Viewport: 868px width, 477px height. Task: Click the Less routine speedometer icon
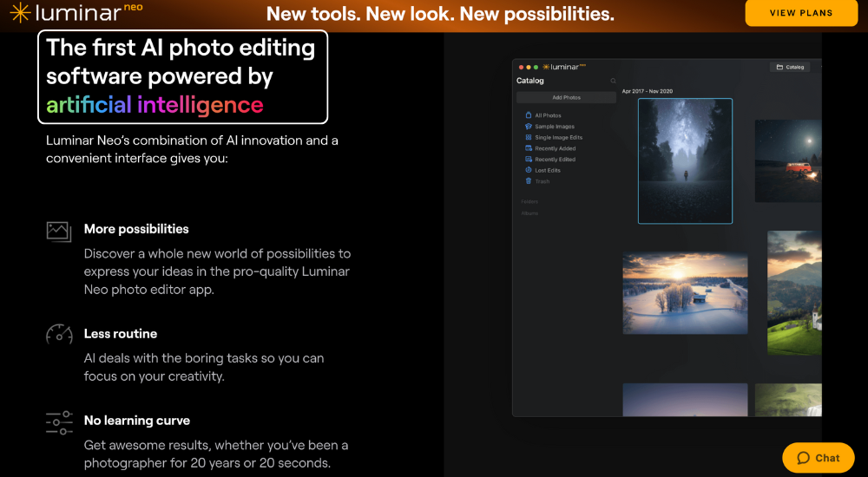pyautogui.click(x=59, y=334)
